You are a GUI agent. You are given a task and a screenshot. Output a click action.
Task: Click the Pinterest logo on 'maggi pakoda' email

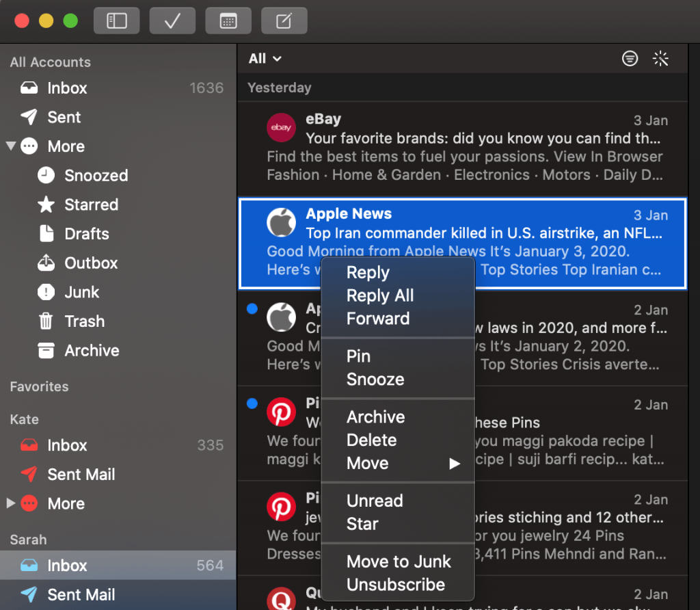click(x=281, y=412)
